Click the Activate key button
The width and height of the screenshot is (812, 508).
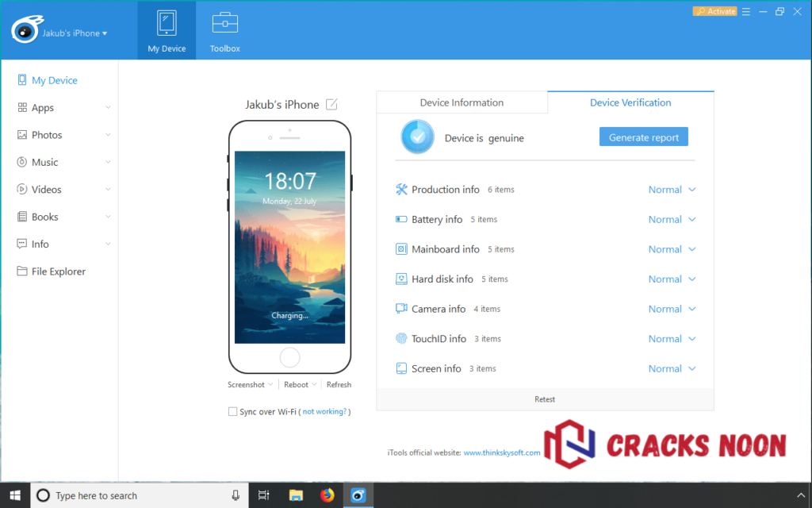[x=714, y=11]
